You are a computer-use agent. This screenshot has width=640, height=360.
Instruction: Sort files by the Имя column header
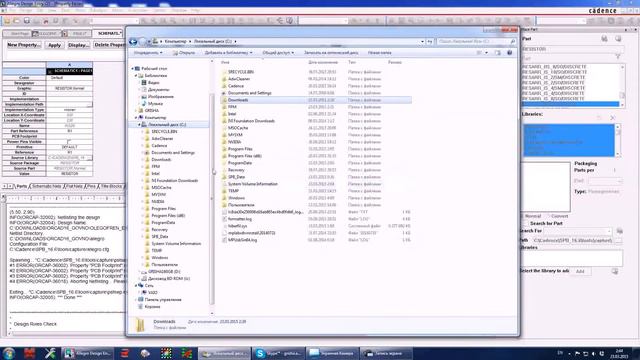coord(225,62)
